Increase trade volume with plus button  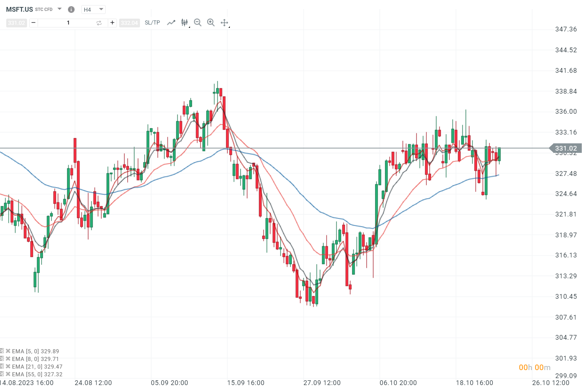click(112, 23)
